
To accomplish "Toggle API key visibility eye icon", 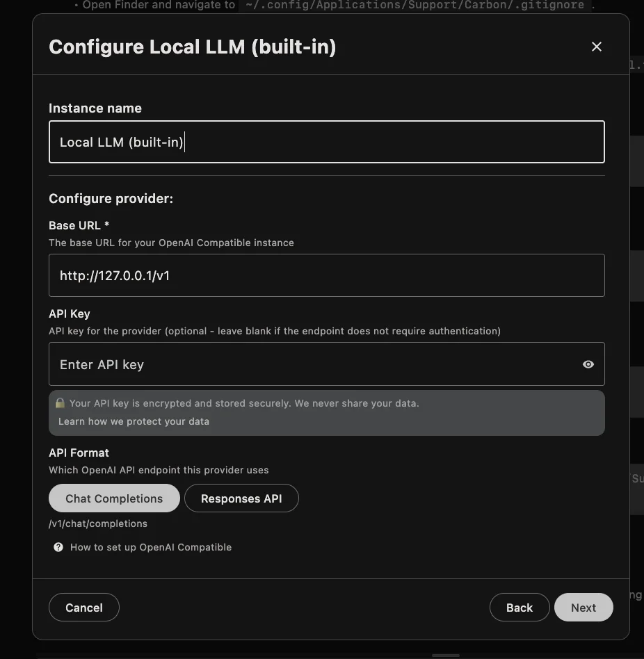I will click(588, 364).
